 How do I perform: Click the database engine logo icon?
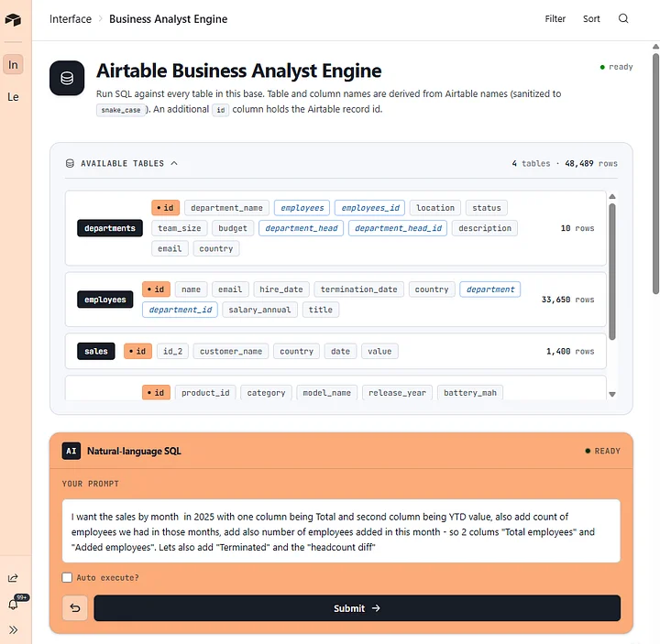coord(67,78)
